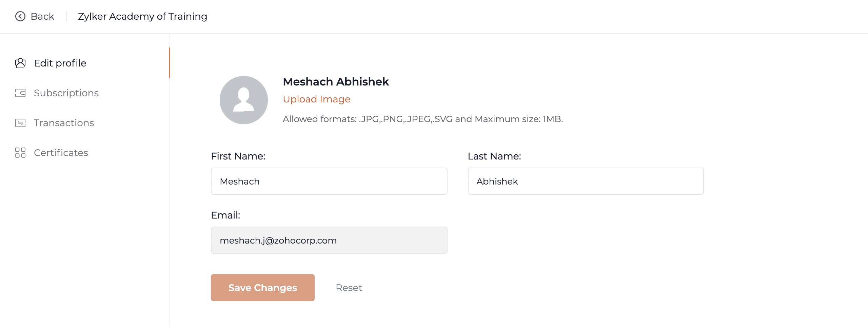Click the Edit profile person icon
Screen dimensions: 868x327
[20, 63]
